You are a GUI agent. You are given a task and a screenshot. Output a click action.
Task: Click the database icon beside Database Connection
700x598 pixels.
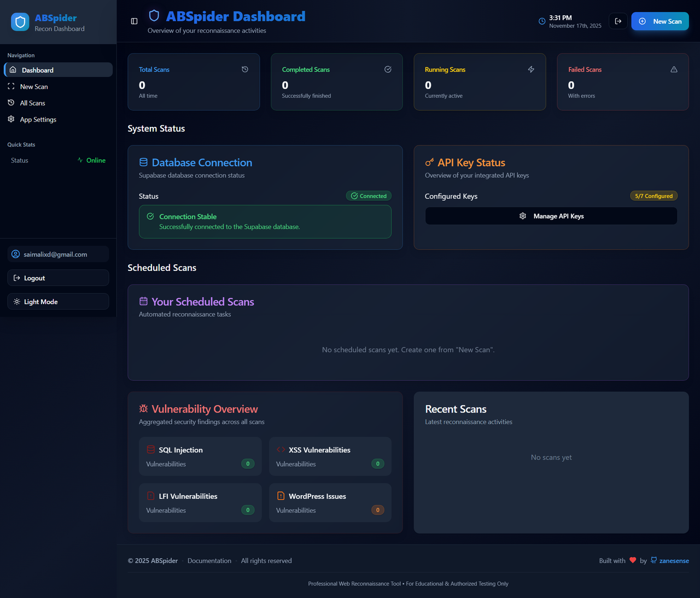tap(143, 162)
